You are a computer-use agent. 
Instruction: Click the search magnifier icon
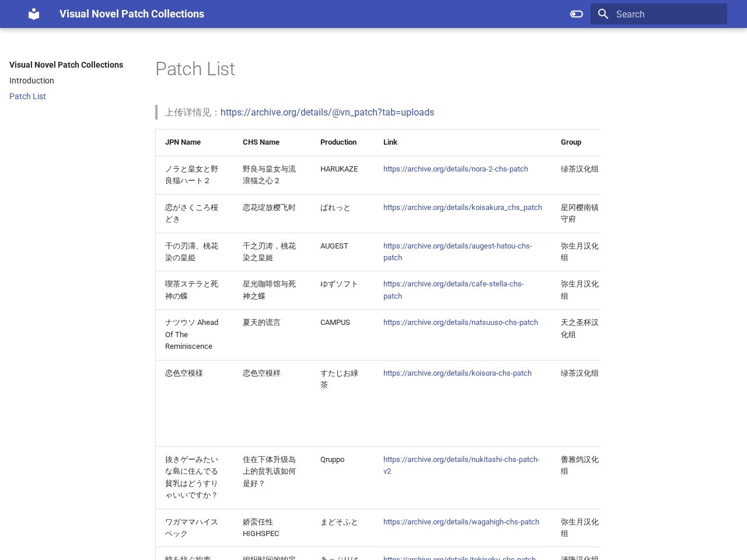click(603, 14)
